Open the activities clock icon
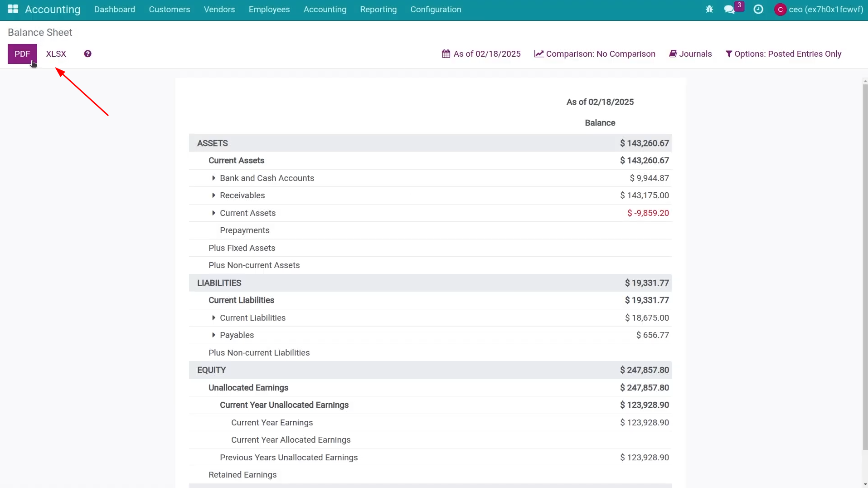This screenshot has height=488, width=868. [758, 9]
